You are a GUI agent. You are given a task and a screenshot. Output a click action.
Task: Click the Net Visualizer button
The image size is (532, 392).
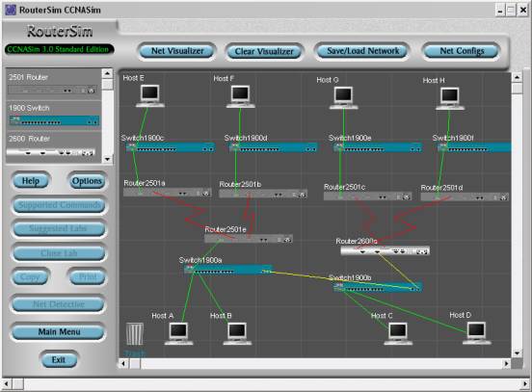(176, 51)
